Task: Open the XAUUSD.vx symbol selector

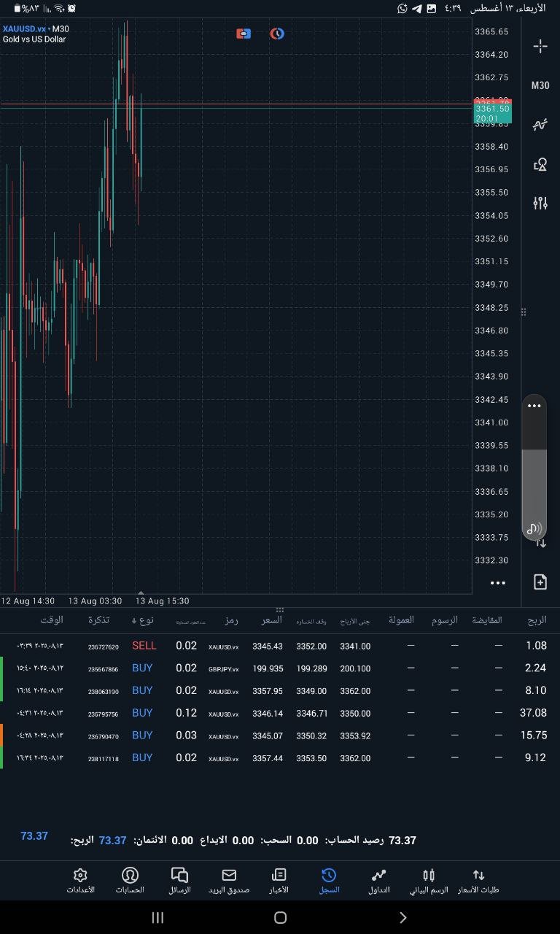Action: (x=23, y=28)
